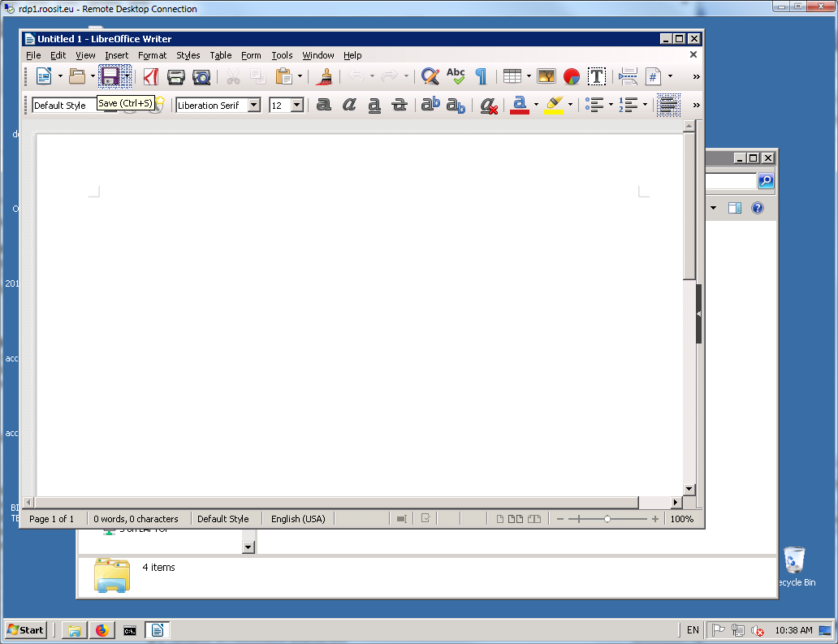Expand the Paste options arrow
The width and height of the screenshot is (838, 644).
(x=300, y=76)
